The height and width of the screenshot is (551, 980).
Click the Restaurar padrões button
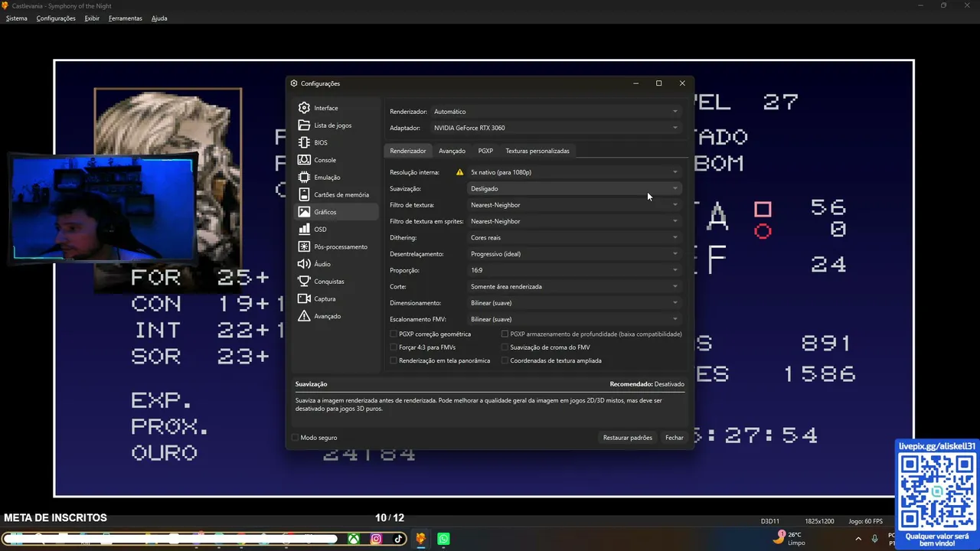point(628,438)
